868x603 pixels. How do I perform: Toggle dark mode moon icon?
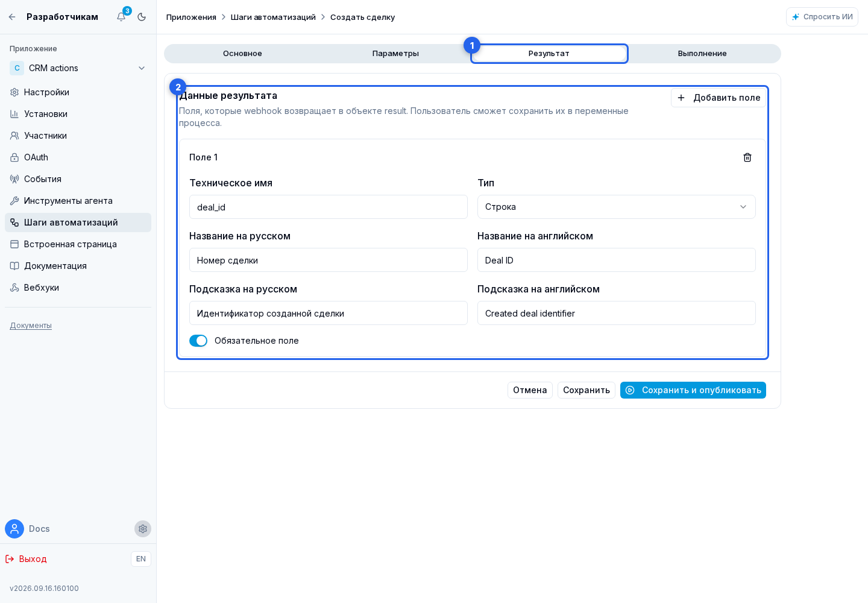(142, 17)
